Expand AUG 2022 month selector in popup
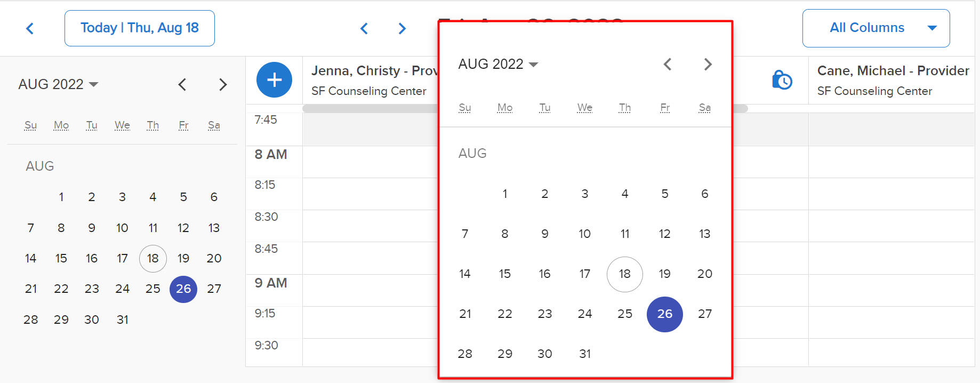 (x=499, y=65)
